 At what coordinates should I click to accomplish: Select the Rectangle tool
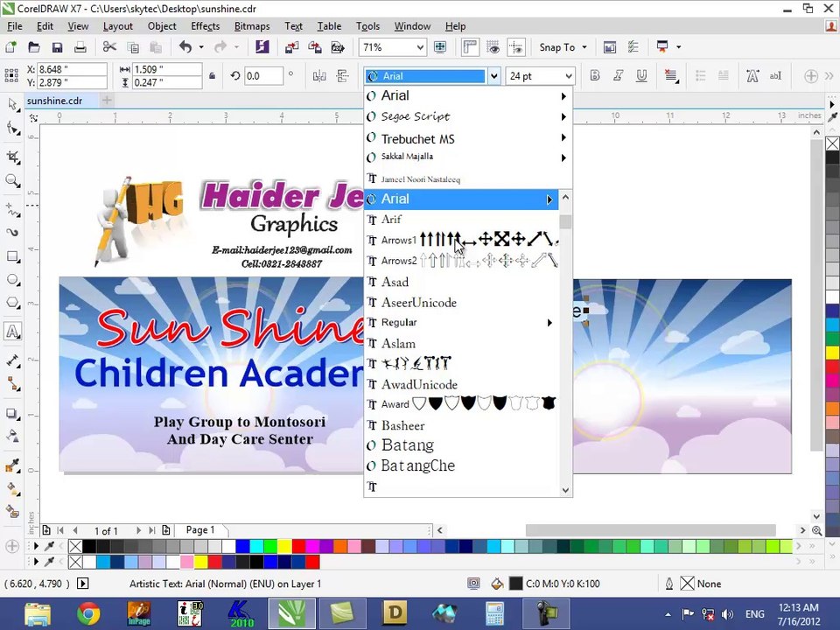(13, 256)
